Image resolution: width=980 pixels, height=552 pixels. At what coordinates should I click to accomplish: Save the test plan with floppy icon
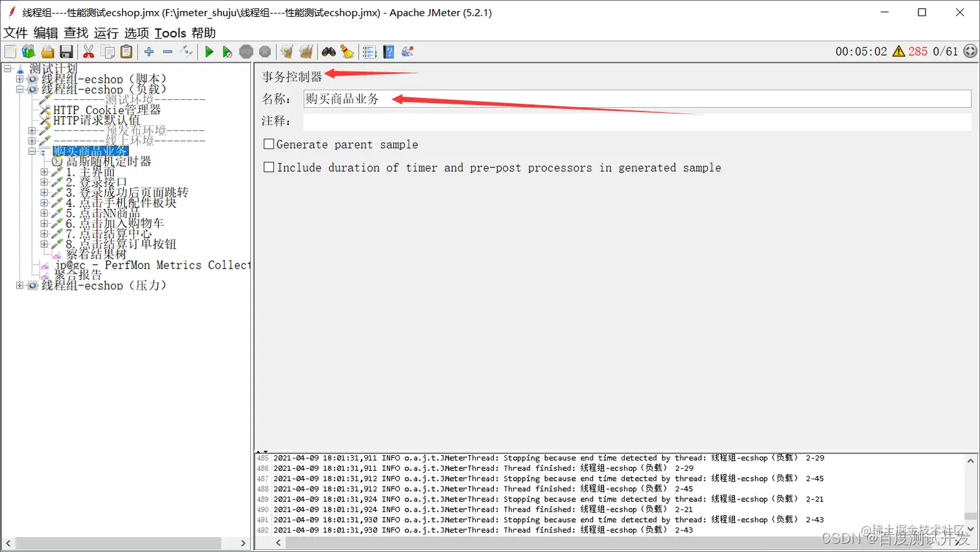(x=66, y=52)
